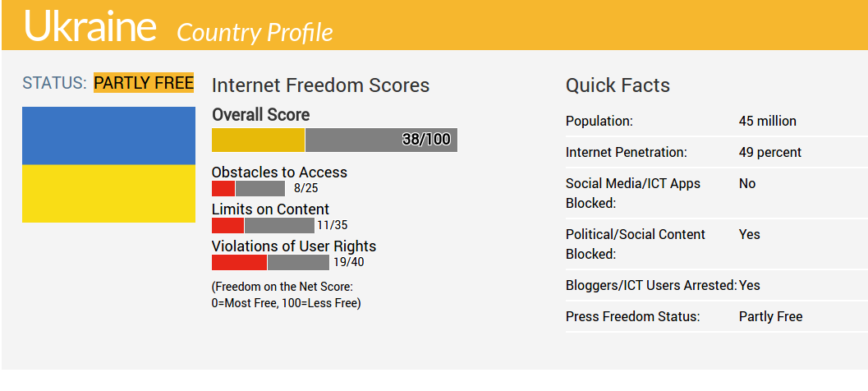Select the Country Profile subtitle text
868x391 pixels.
pyautogui.click(x=255, y=32)
